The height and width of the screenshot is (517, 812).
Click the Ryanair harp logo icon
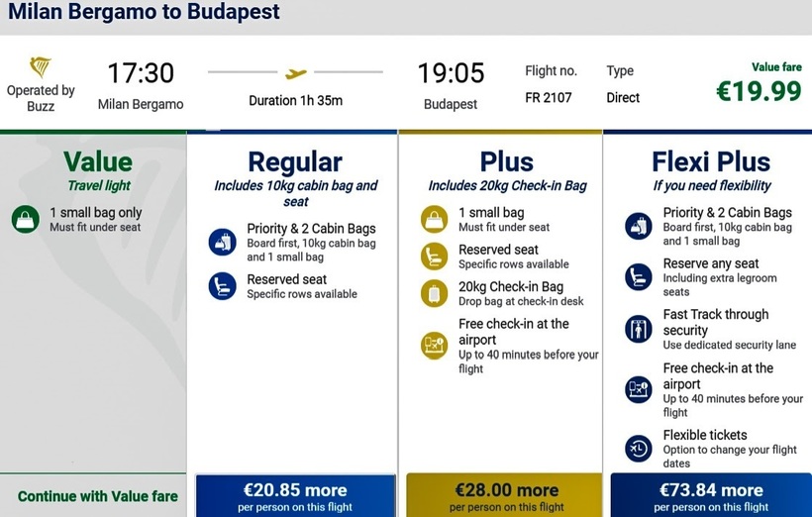pos(41,68)
